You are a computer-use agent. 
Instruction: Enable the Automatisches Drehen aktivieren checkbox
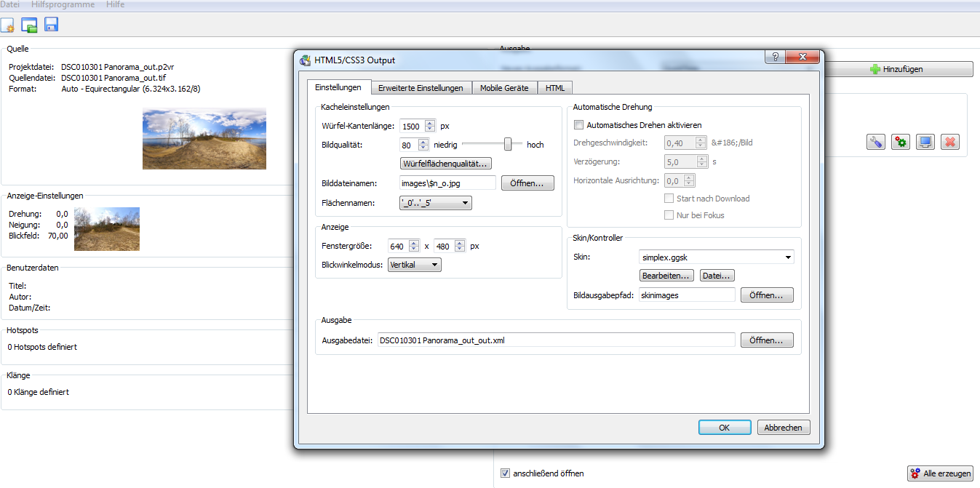pos(579,125)
